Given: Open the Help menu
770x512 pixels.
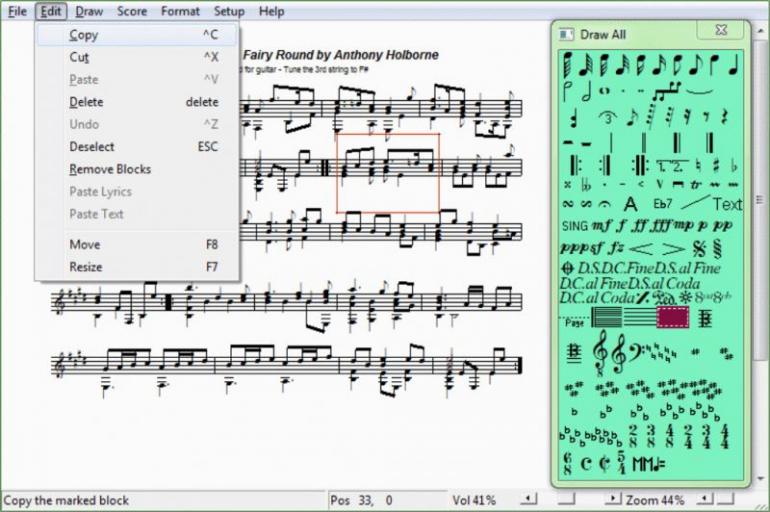Looking at the screenshot, I should [x=271, y=11].
